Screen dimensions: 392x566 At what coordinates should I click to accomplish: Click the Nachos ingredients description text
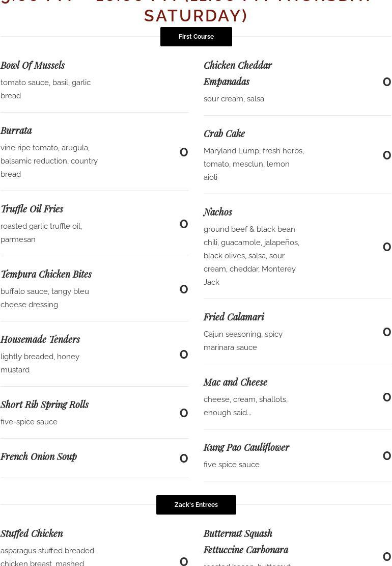251,256
